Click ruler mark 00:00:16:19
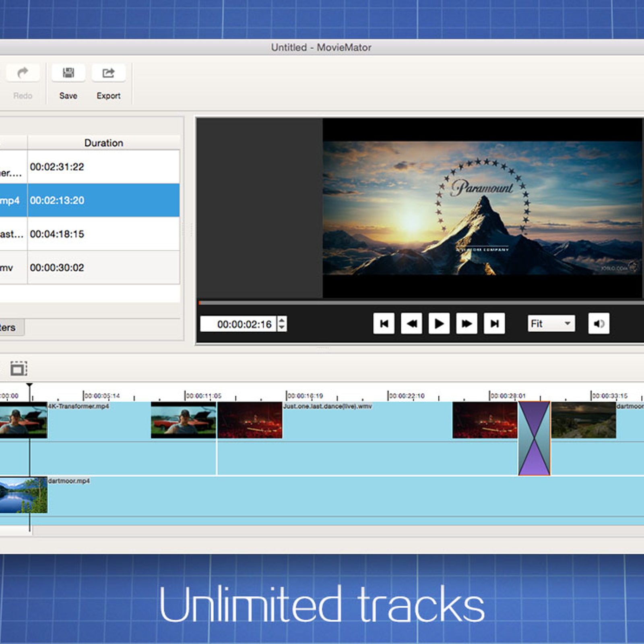The image size is (644, 644). click(305, 396)
